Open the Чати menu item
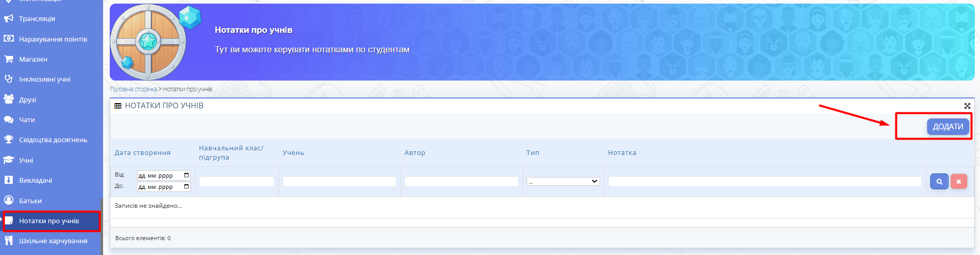This screenshot has height=255, width=980. point(27,120)
